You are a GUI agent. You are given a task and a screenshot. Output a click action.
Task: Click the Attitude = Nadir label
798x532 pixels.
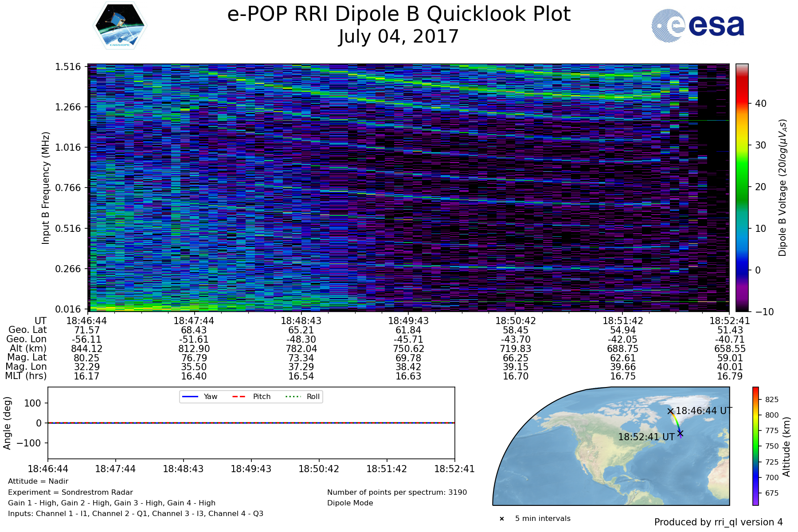click(38, 481)
